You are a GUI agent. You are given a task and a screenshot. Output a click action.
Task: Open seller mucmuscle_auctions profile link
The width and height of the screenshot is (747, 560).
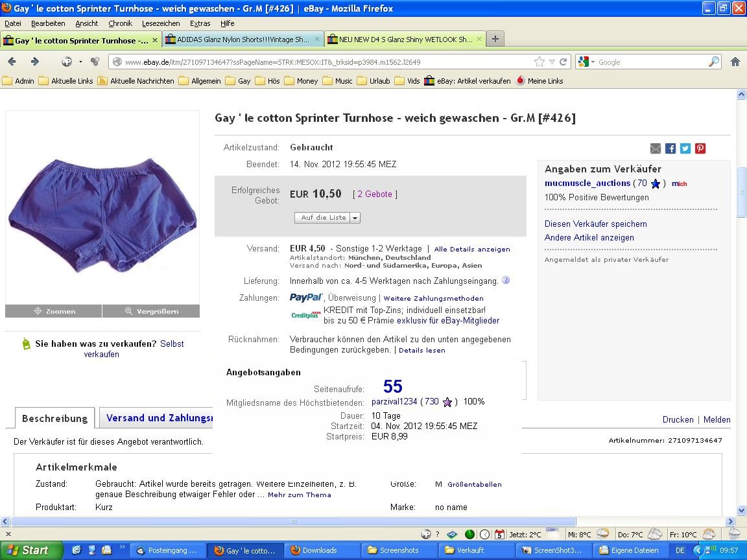587,183
